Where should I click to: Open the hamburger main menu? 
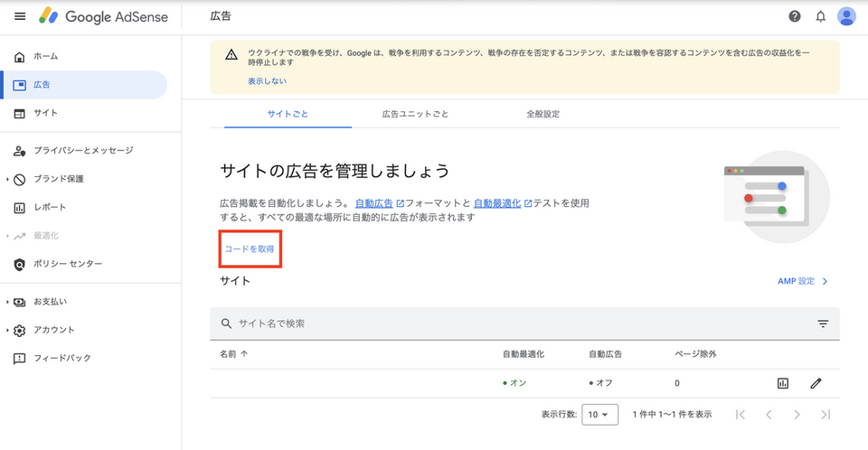tap(20, 16)
